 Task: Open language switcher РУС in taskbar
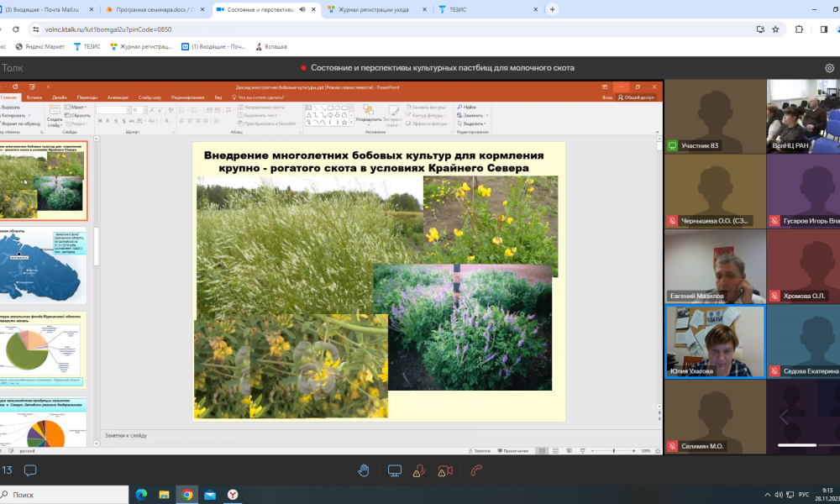(802, 495)
